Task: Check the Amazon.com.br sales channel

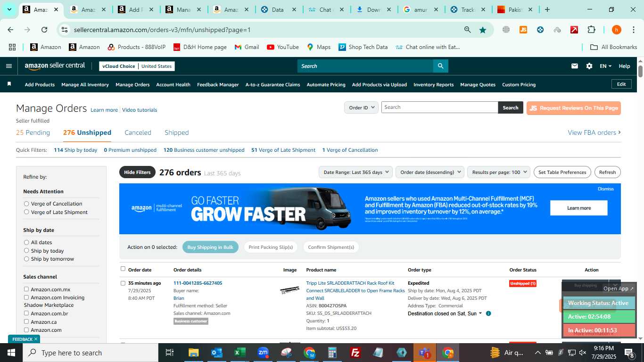Action: click(x=26, y=313)
